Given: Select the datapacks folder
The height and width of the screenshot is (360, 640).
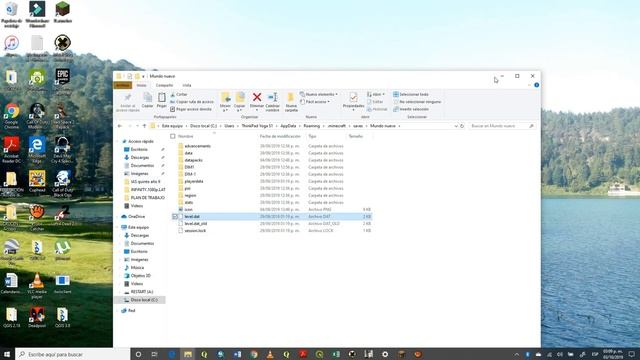Looking at the screenshot, I should (x=193, y=160).
